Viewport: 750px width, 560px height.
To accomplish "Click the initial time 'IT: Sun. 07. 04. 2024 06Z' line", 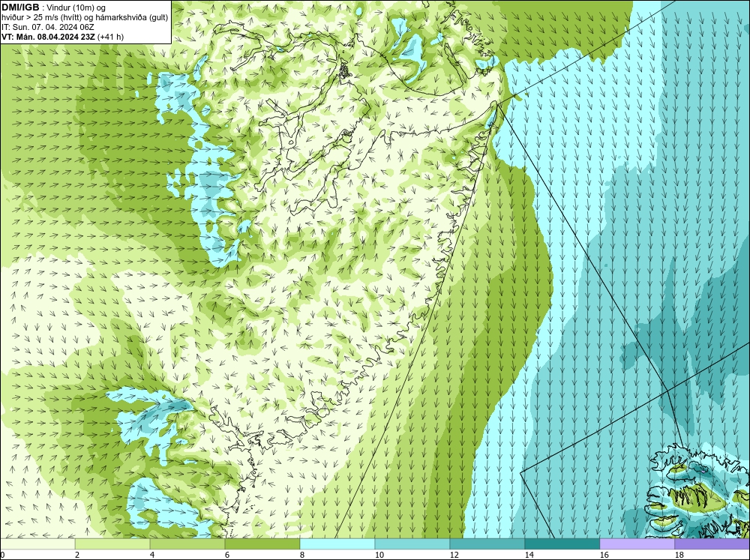I will [48, 27].
